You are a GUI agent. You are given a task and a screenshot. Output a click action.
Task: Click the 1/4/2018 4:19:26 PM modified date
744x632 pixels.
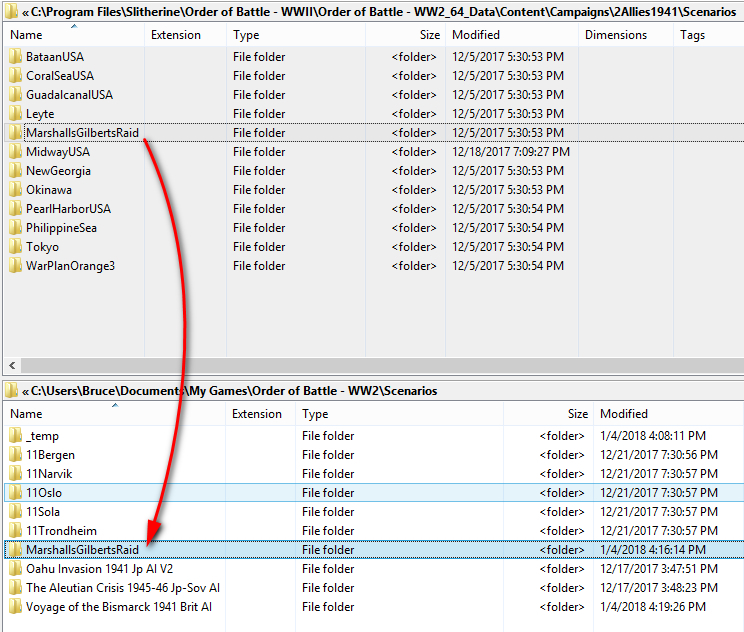pyautogui.click(x=653, y=606)
